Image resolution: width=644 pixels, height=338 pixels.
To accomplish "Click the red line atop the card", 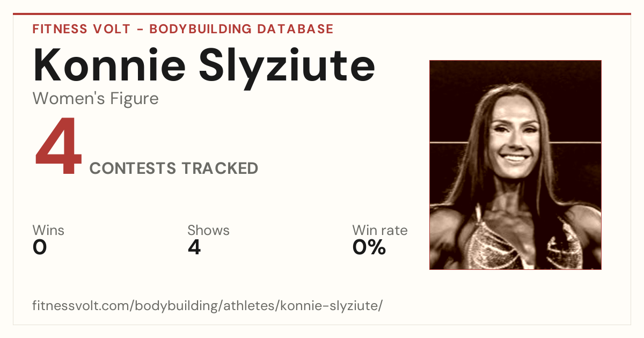I will click(322, 14).
